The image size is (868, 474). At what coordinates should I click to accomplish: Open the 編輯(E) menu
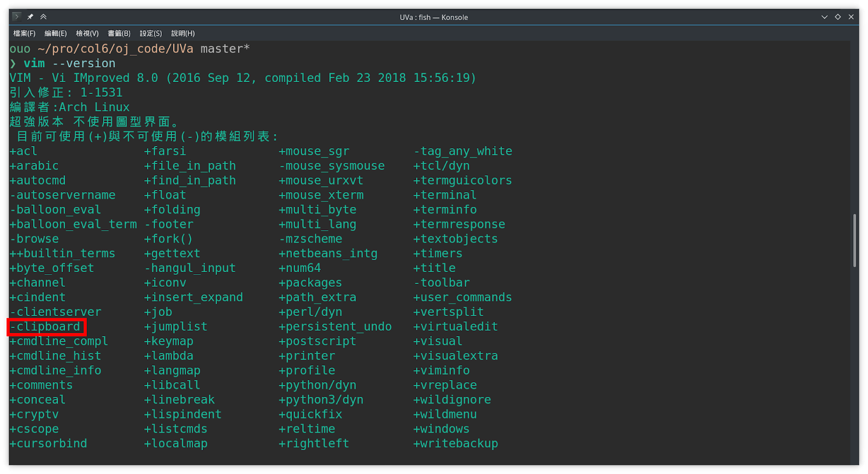56,34
